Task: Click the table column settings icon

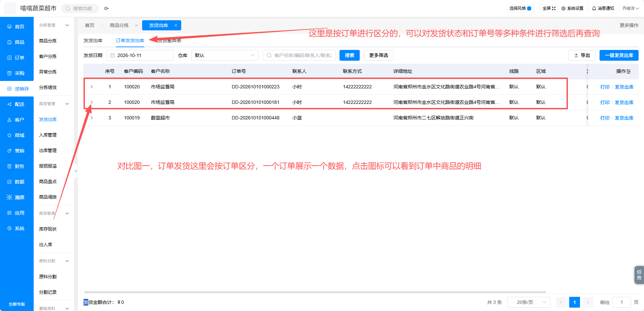Action: (x=629, y=72)
